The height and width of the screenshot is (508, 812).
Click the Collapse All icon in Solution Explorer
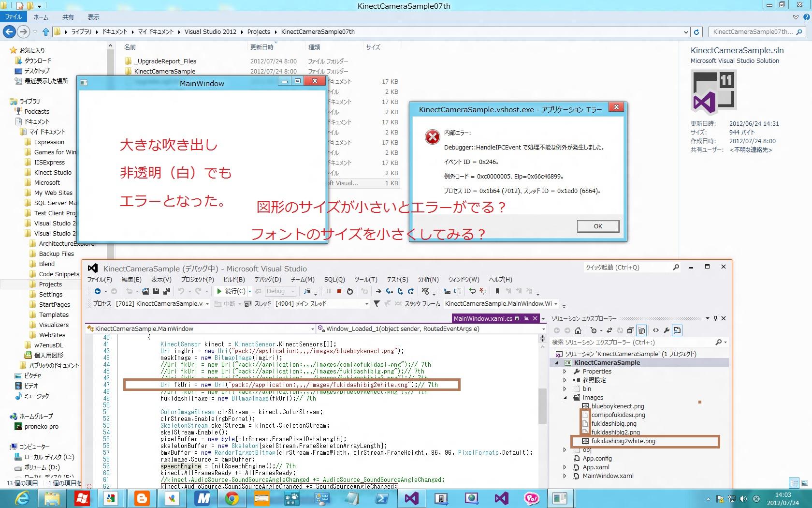click(x=630, y=330)
